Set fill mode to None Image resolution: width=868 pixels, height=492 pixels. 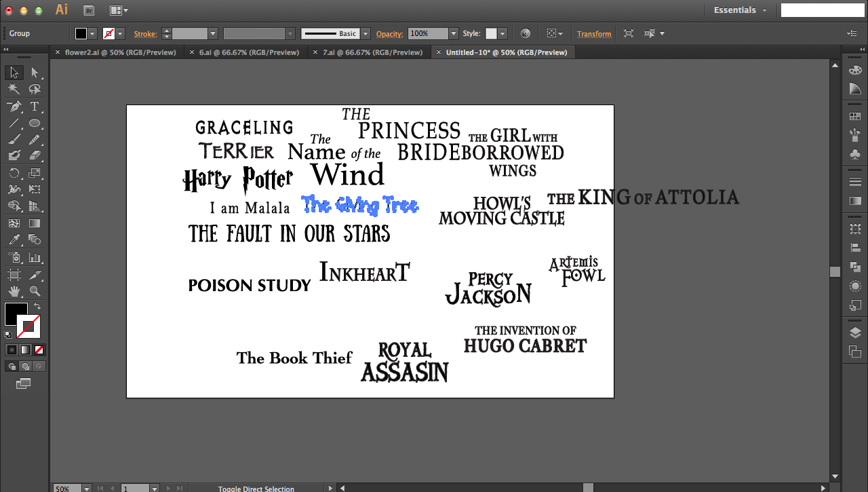39,350
